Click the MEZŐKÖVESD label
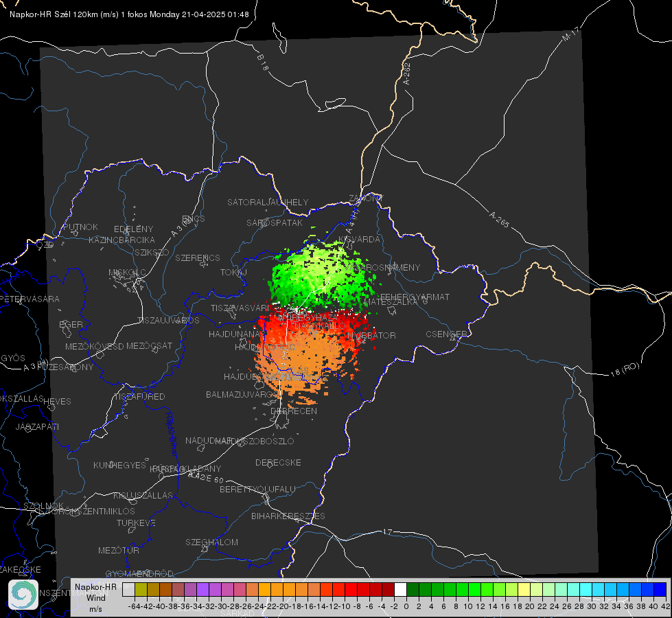Viewport: 672px width, 618px height. [95, 346]
